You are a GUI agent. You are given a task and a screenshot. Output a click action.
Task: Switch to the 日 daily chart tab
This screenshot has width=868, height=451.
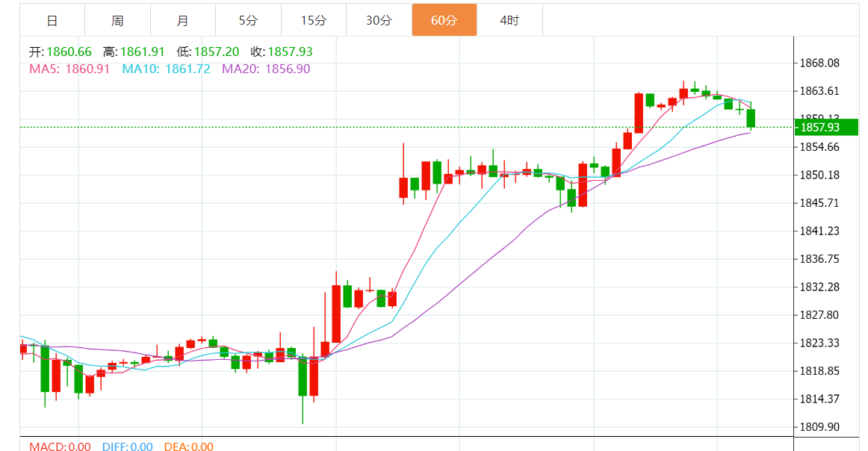click(x=52, y=20)
